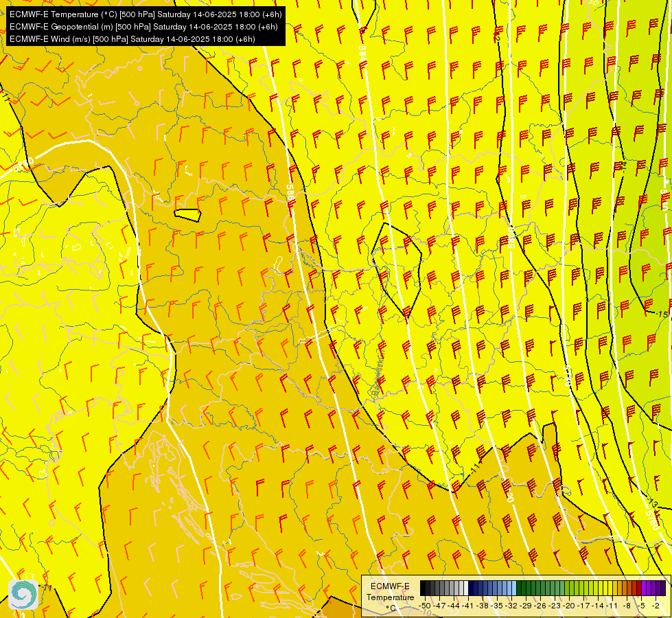Viewport: 672px width, 618px height.
Task: Click the 584 geopotential contour label
Action: coord(363,56)
